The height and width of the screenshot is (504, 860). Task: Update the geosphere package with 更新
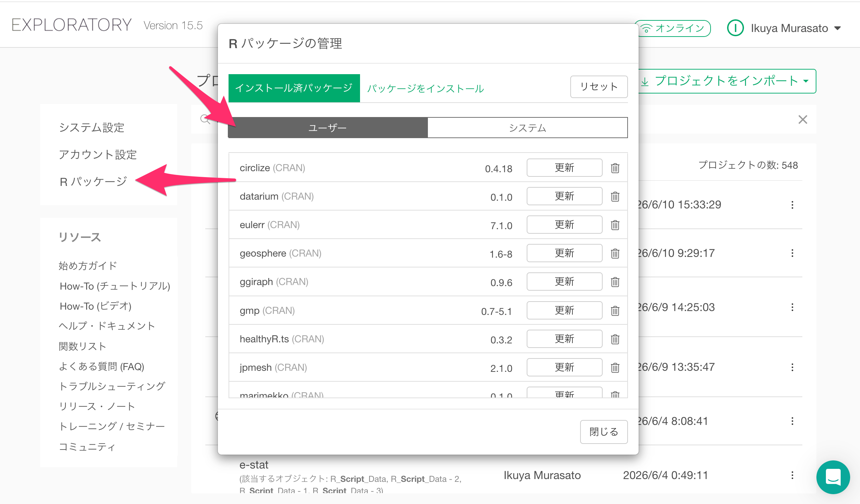click(564, 253)
